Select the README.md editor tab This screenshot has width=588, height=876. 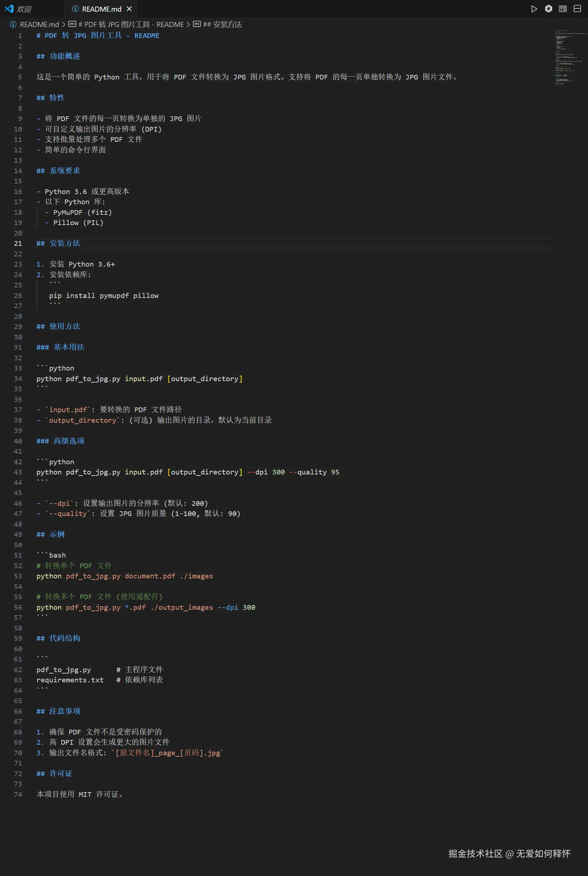(102, 9)
